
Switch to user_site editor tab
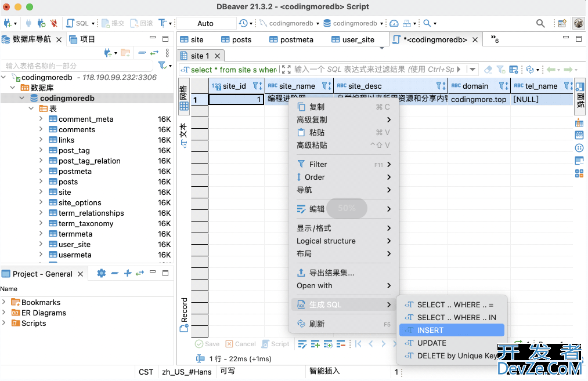pyautogui.click(x=353, y=39)
